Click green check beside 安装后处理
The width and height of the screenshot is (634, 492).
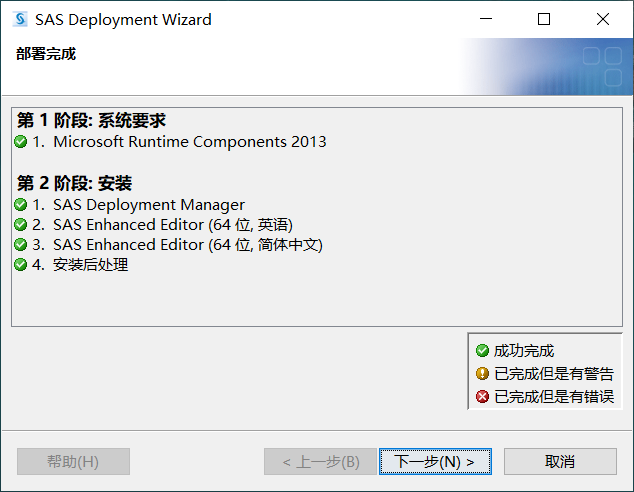[21, 265]
